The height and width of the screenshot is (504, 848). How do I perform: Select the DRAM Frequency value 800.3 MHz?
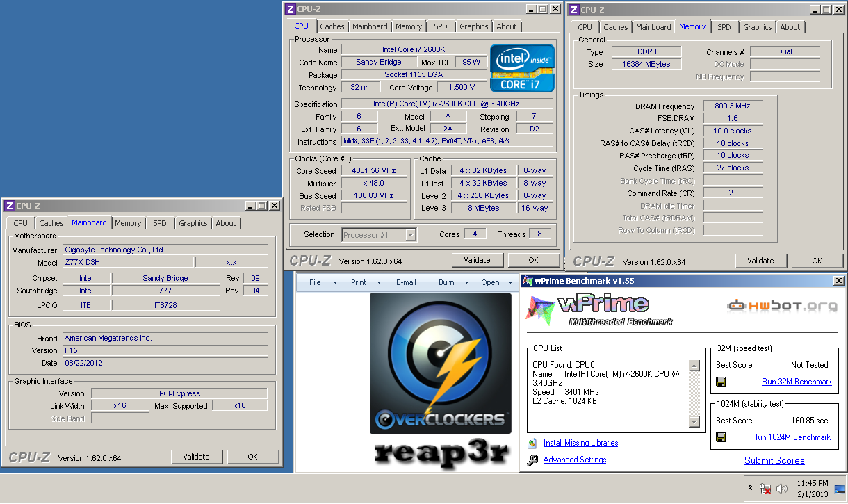click(x=733, y=106)
